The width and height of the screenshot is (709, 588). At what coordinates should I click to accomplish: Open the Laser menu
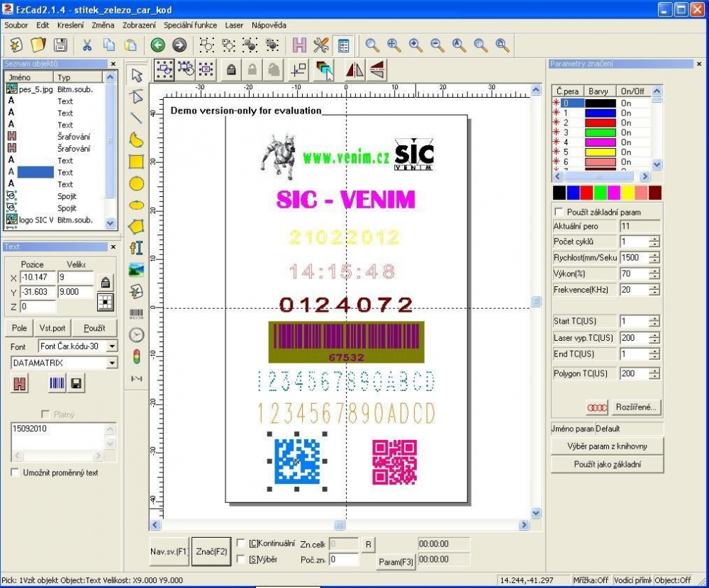click(234, 25)
